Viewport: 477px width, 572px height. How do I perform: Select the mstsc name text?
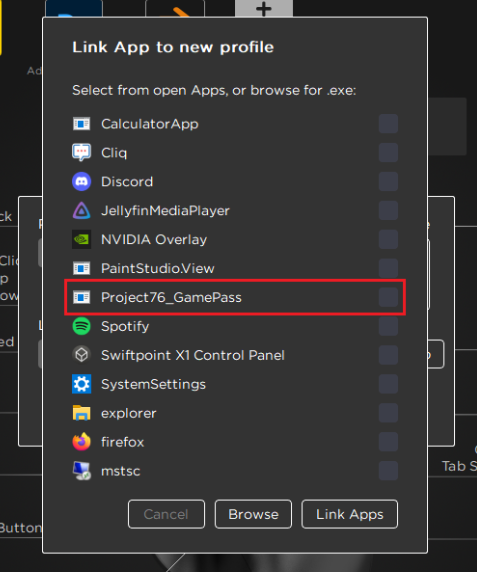coord(121,471)
